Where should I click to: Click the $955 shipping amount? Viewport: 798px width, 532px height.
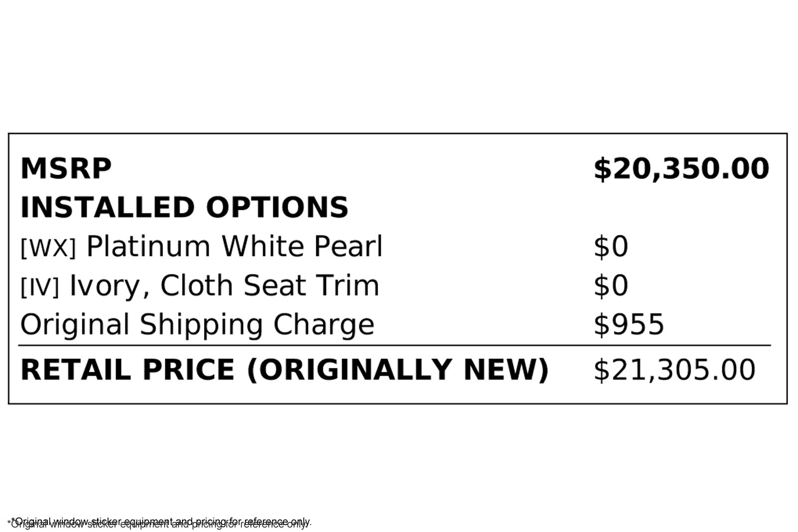628,325
